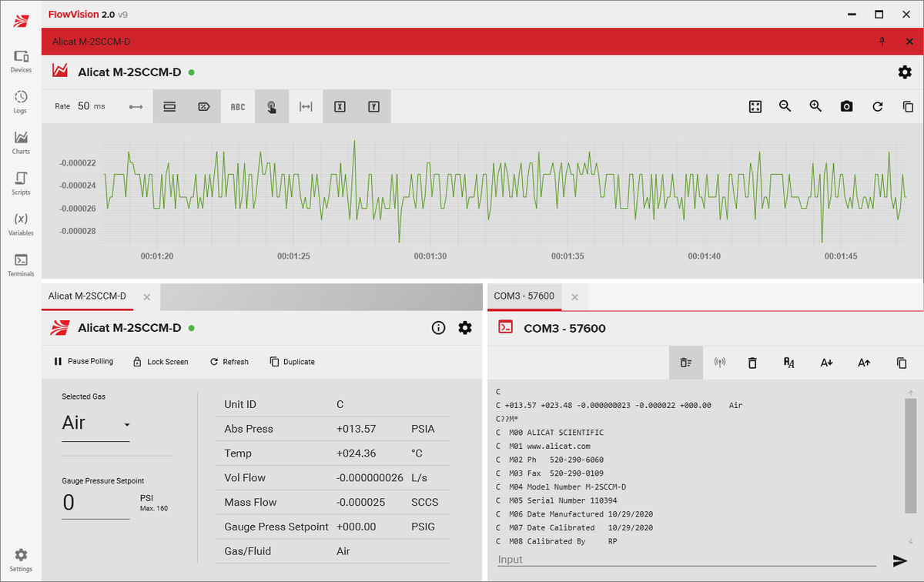Click the terminal vertical scrollbar
The width and height of the screenshot is (924, 582).
coord(911,457)
